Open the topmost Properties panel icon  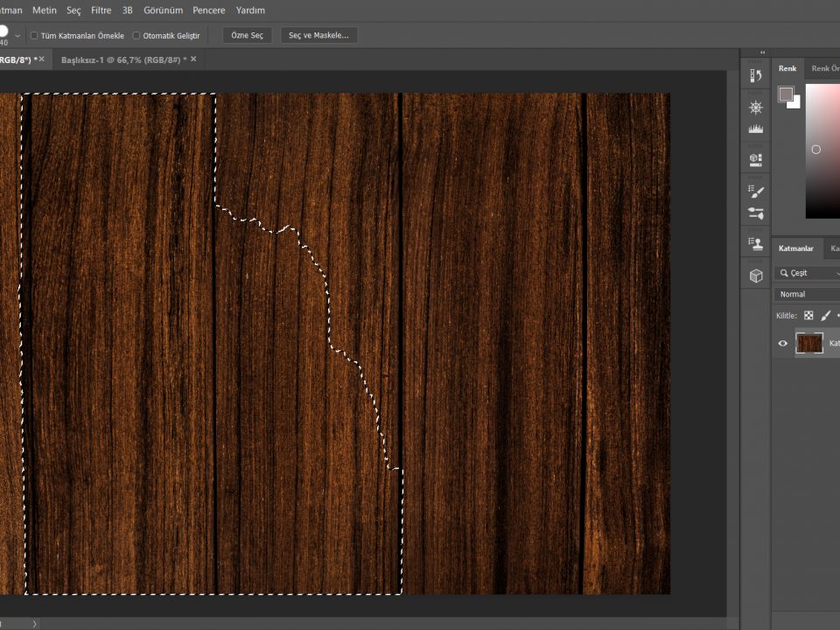click(754, 75)
